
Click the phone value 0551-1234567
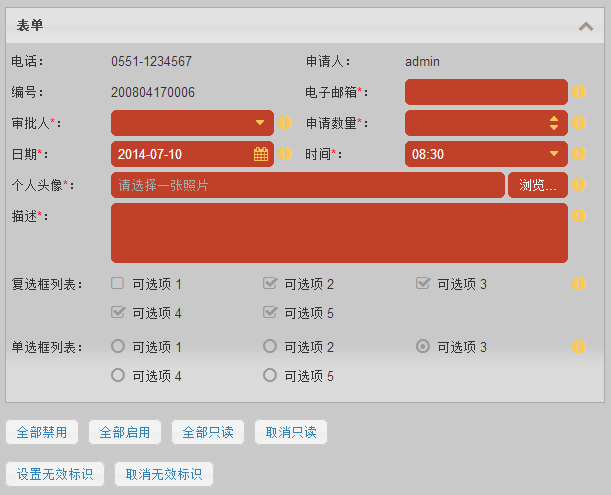(x=152, y=61)
